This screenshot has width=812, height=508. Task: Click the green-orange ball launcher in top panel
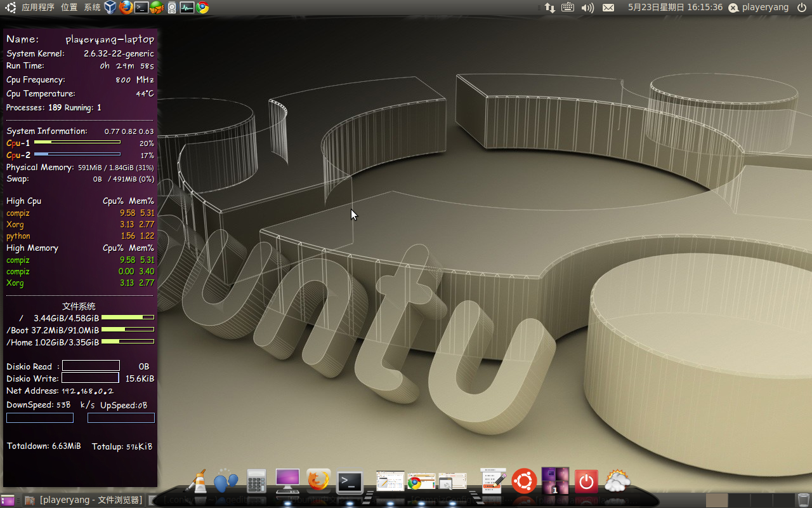click(156, 8)
